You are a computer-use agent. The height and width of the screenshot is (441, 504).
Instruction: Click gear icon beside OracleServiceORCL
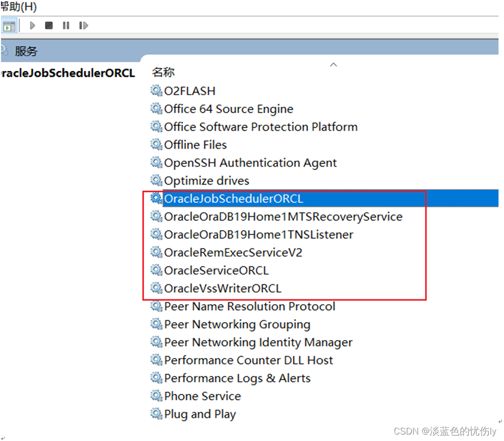157,270
